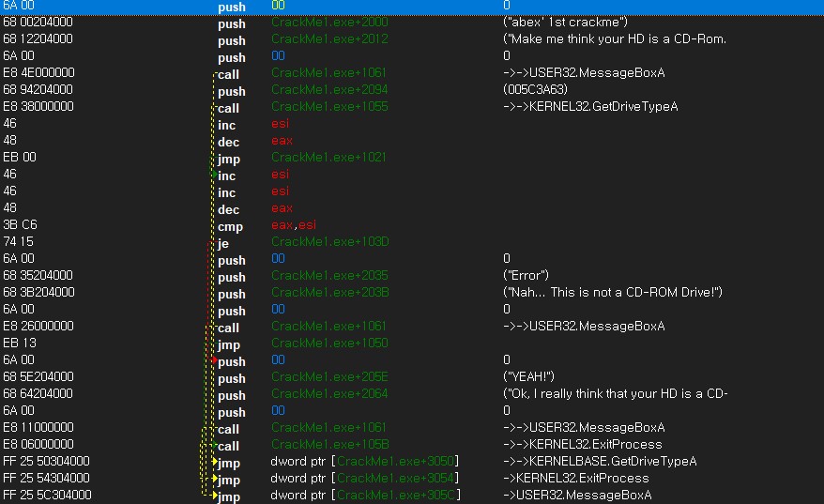Viewport: 824px width, 504px height.
Task: Click jump target CrackMe1.exe+1021
Action: pos(328,157)
